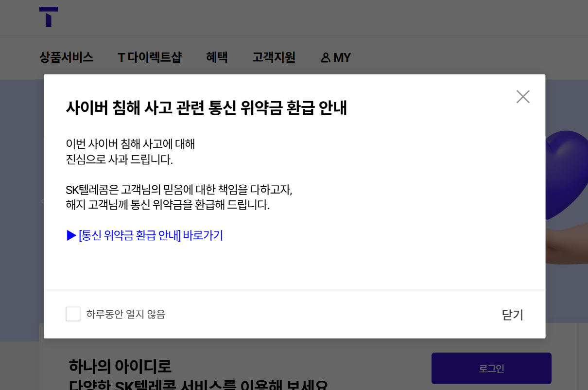588x390 pixels.
Task: Click the purple heart banner image
Action: click(x=567, y=175)
